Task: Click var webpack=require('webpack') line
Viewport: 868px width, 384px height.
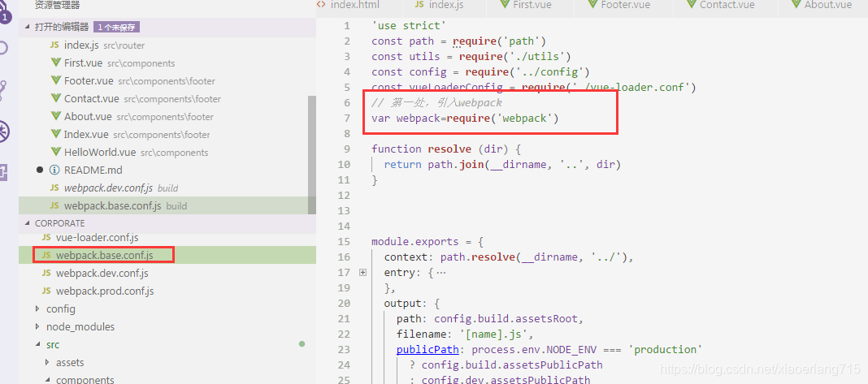Action: point(466,119)
